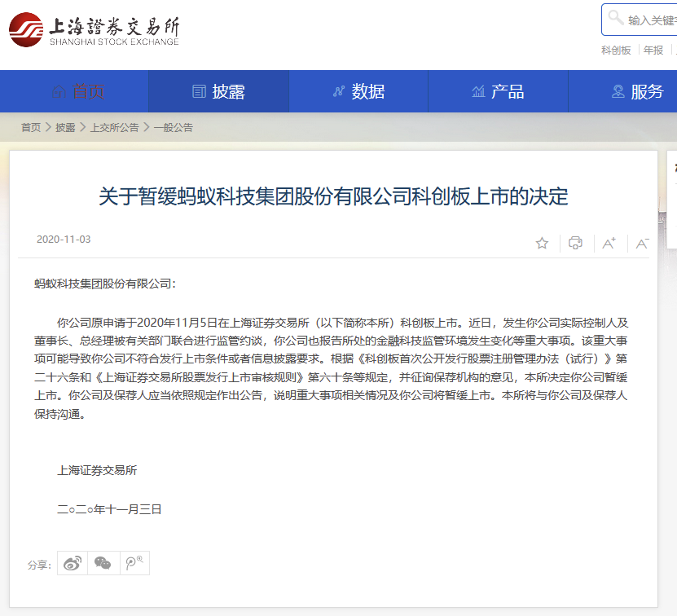The image size is (677, 616).
Task: Click the salutation 蚂蚁科技集团股份有限公司：
Action: click(105, 284)
